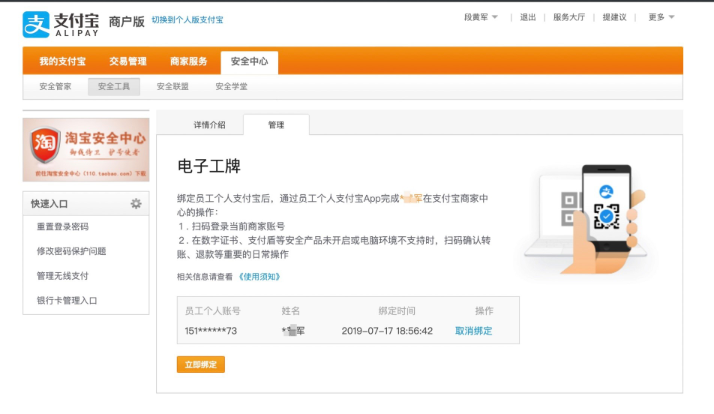This screenshot has height=414, width=714.
Task: Open quick entry settings gear icon
Action: click(136, 204)
